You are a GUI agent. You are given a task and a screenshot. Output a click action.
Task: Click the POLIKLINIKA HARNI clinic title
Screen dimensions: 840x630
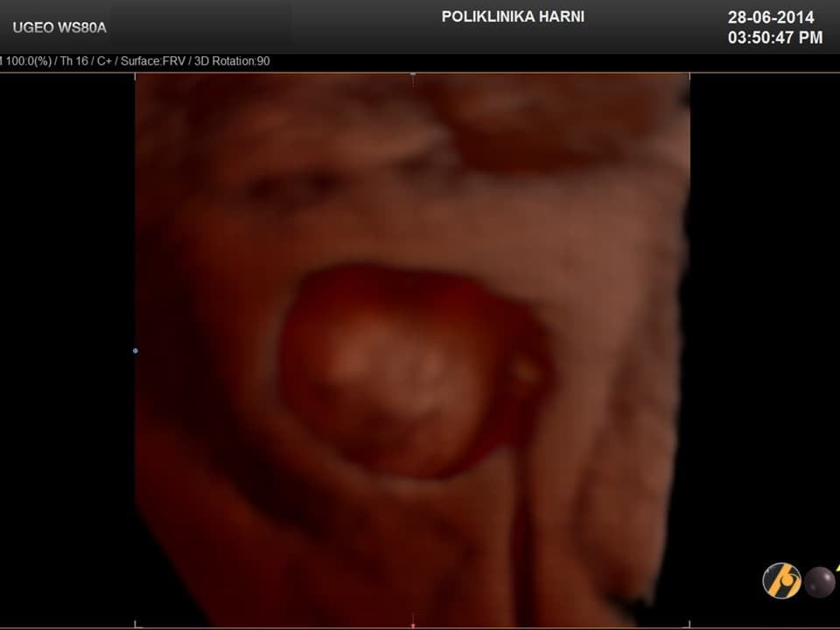coord(513,17)
